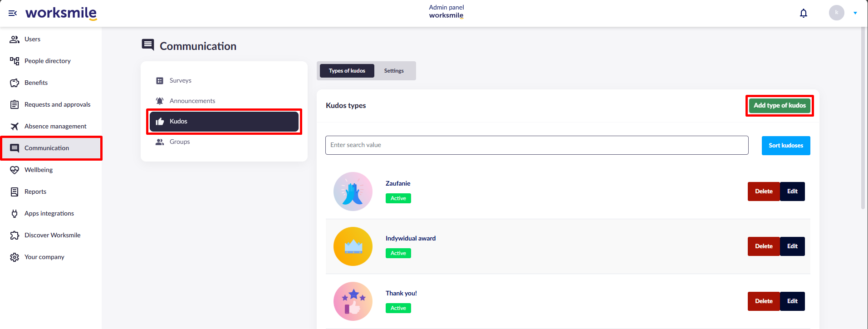The width and height of the screenshot is (868, 329).
Task: Switch to the Settings tab
Action: click(x=394, y=71)
